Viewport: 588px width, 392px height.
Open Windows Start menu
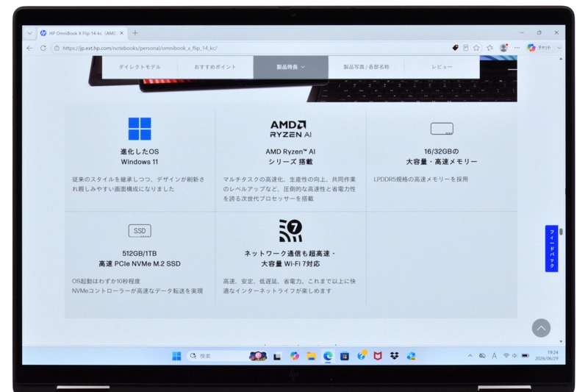[176, 356]
